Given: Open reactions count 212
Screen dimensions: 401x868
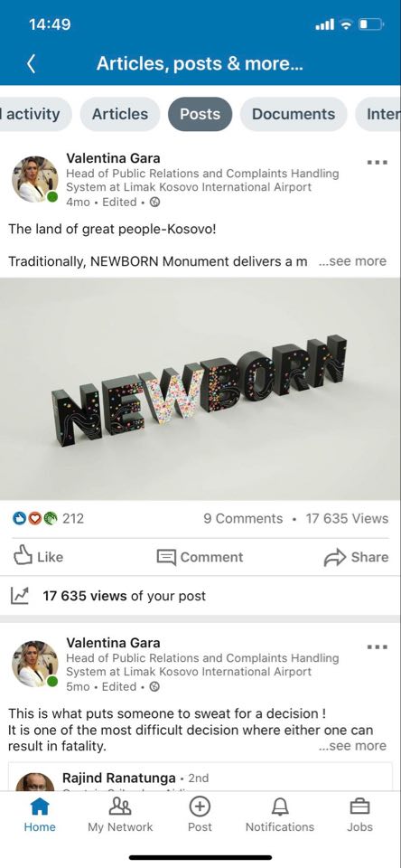Looking at the screenshot, I should tap(48, 519).
